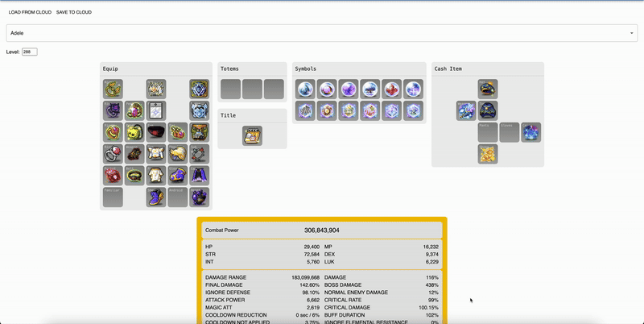Open the empty Android slot

point(178,197)
